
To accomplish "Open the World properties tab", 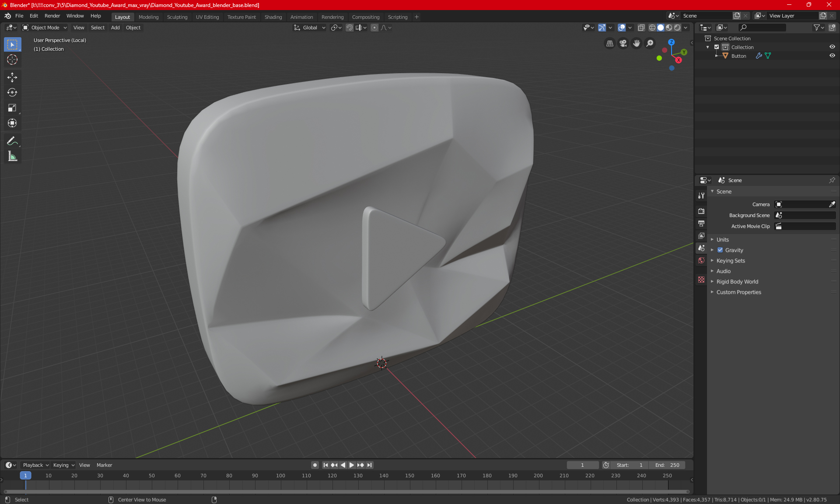I will [701, 260].
